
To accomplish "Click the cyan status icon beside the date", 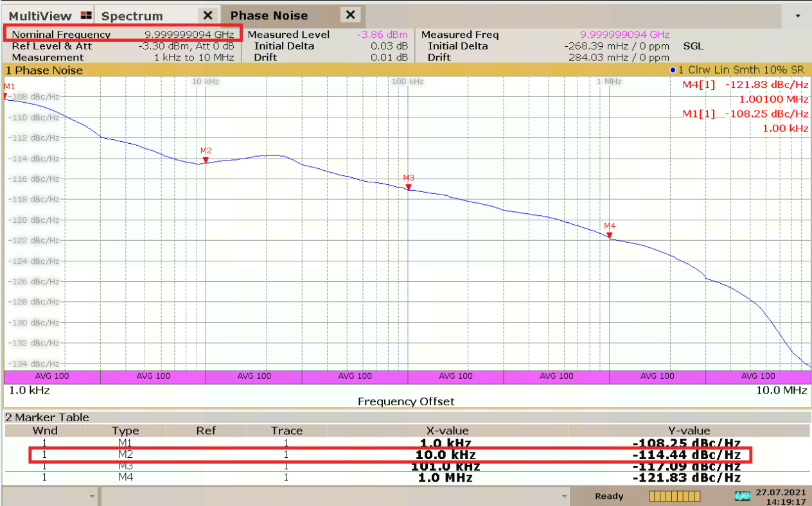I will pos(742,496).
